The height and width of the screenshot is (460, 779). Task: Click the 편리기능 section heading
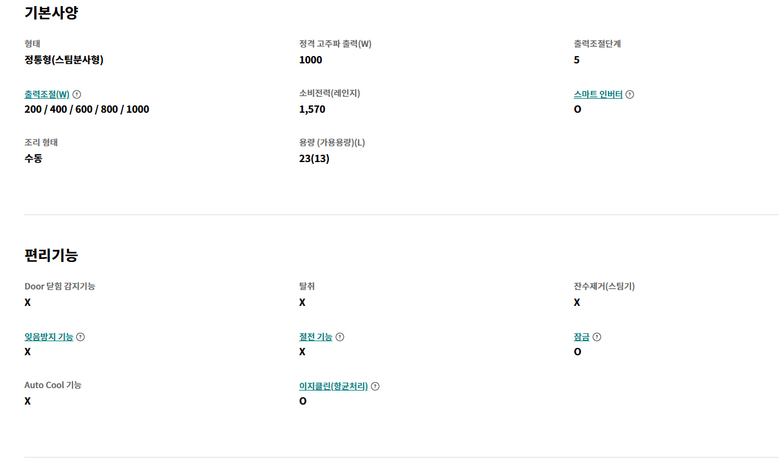pyautogui.click(x=51, y=255)
